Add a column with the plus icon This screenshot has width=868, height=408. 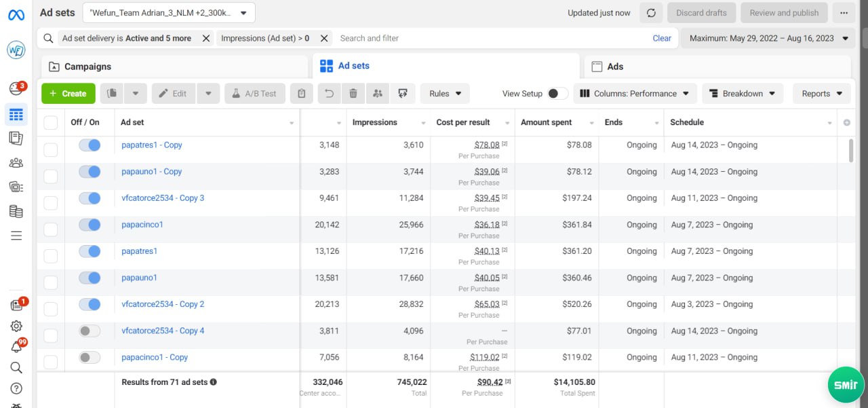(x=846, y=122)
